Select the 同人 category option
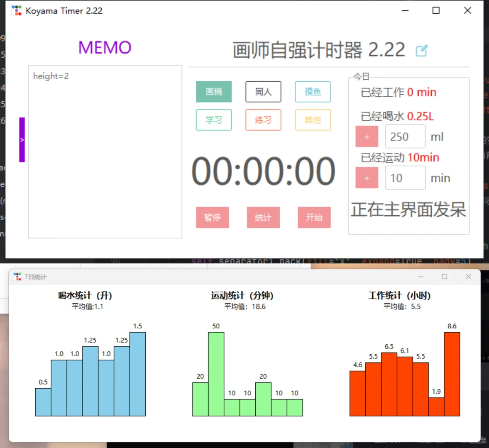 click(x=263, y=92)
